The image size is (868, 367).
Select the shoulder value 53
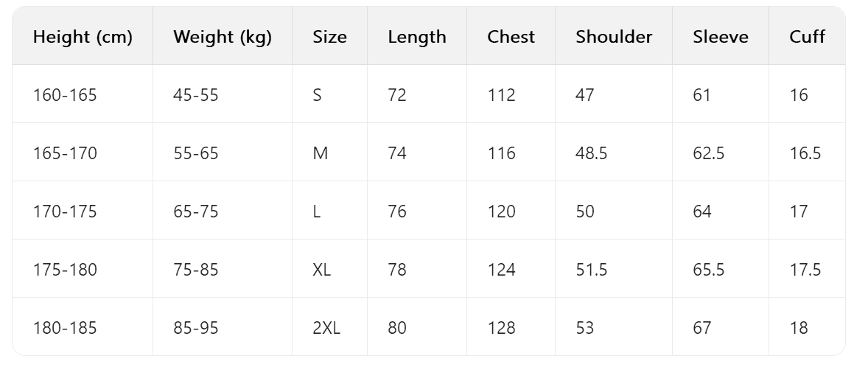click(584, 328)
